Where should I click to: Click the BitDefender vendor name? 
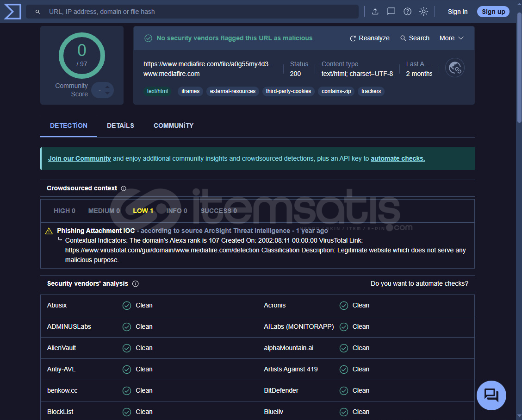point(281,391)
